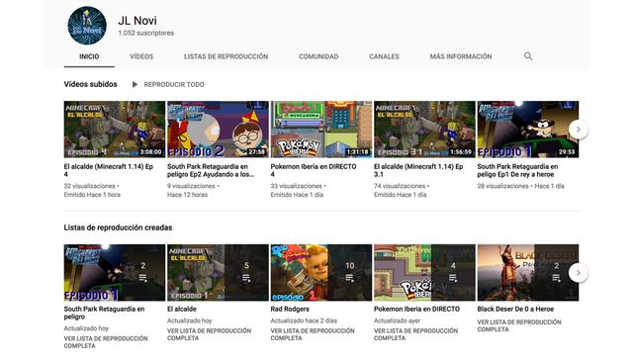View full Pokemon Iberia en DIRECTO playlist link

click(x=415, y=334)
